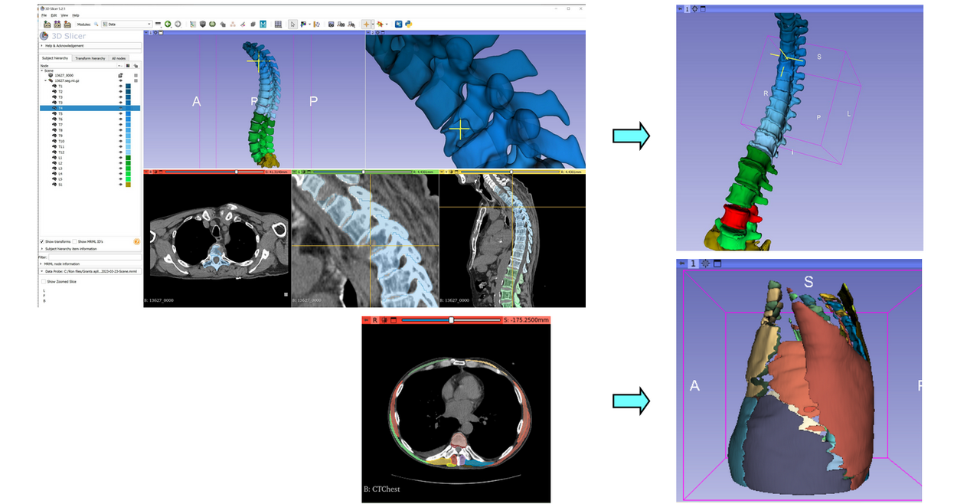
Task: Open the Edit menu
Action: (54, 15)
